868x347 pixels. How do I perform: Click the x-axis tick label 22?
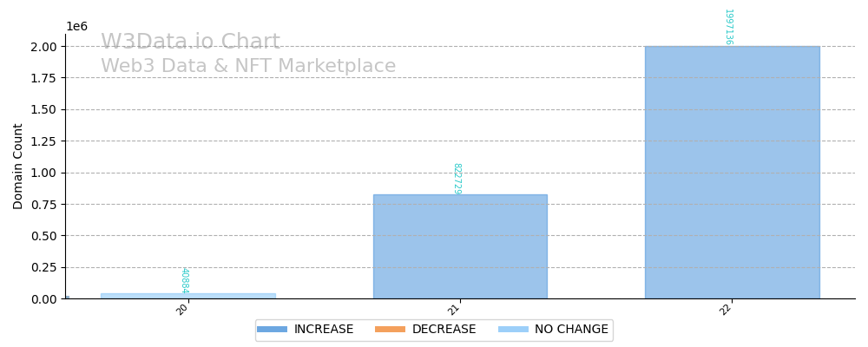725,309
